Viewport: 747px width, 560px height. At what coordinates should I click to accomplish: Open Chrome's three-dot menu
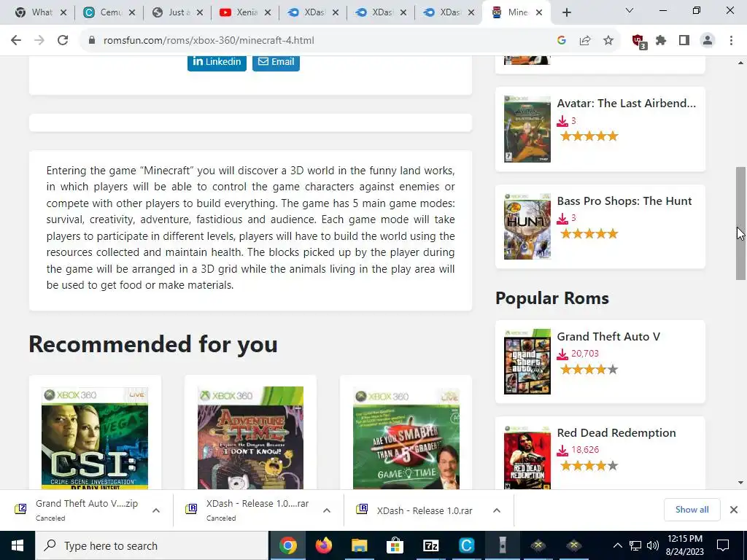click(x=731, y=41)
